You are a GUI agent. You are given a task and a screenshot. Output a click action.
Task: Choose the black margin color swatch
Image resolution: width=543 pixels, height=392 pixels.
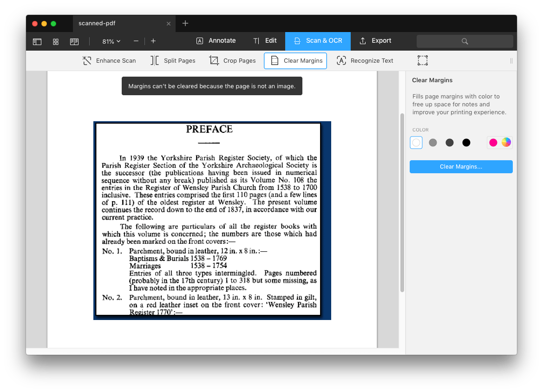pos(466,143)
